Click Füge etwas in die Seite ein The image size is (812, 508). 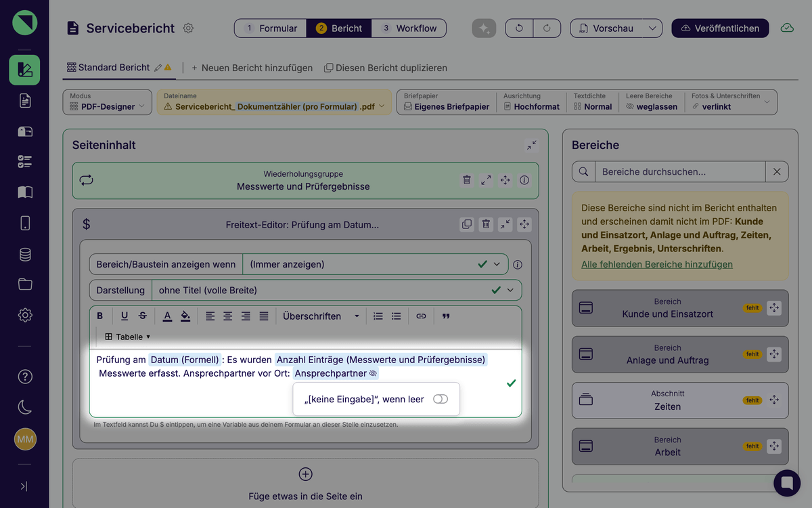click(306, 484)
